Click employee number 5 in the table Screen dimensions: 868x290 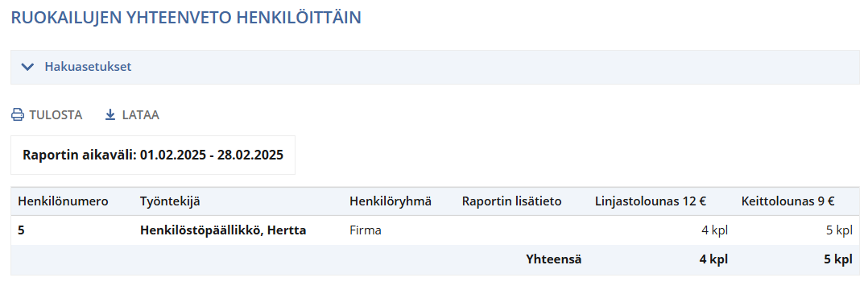pyautogui.click(x=21, y=230)
